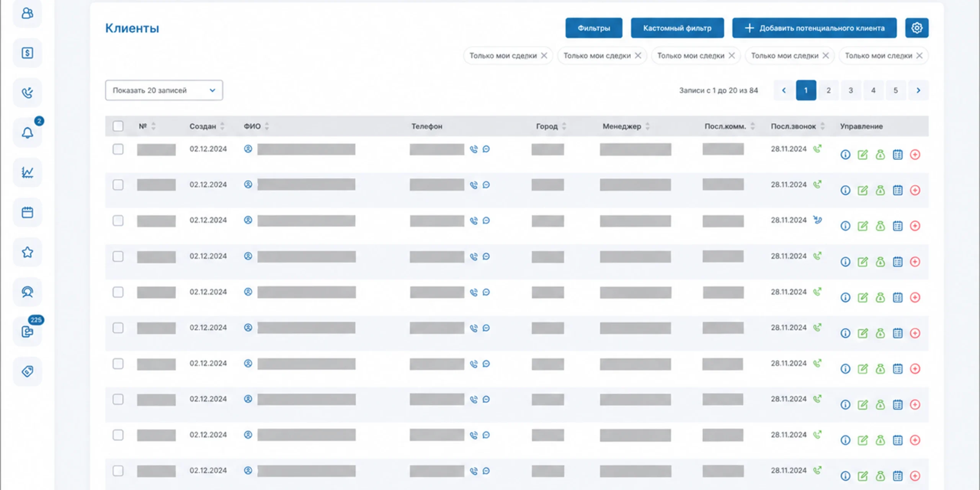Viewport: 980px width, 490px height.
Task: Open the dollar finance sidebar icon
Action: 27,53
